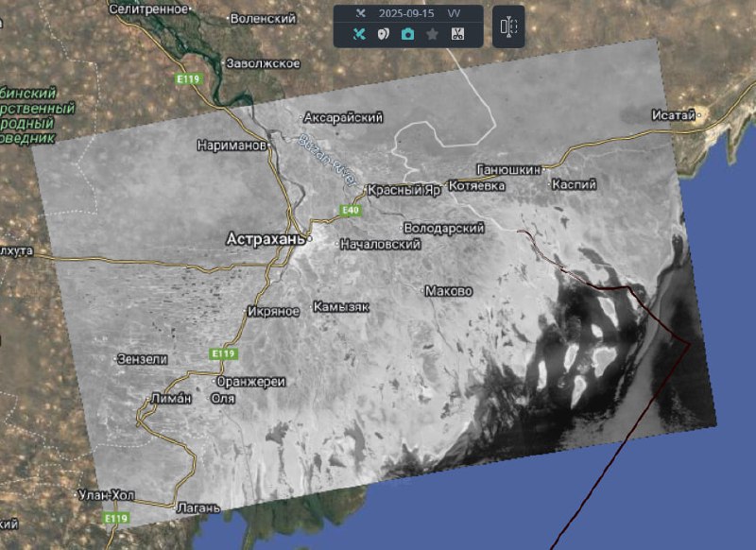
Task: Click the Исатай place label
Action: [674, 115]
